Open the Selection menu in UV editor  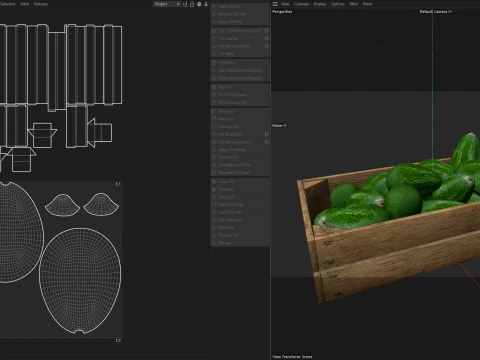point(8,4)
